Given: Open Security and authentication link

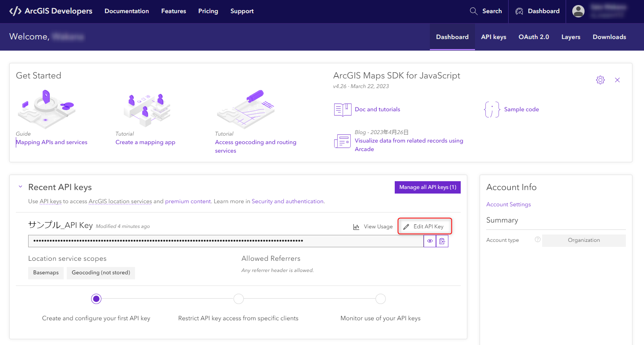Looking at the screenshot, I should (287, 201).
